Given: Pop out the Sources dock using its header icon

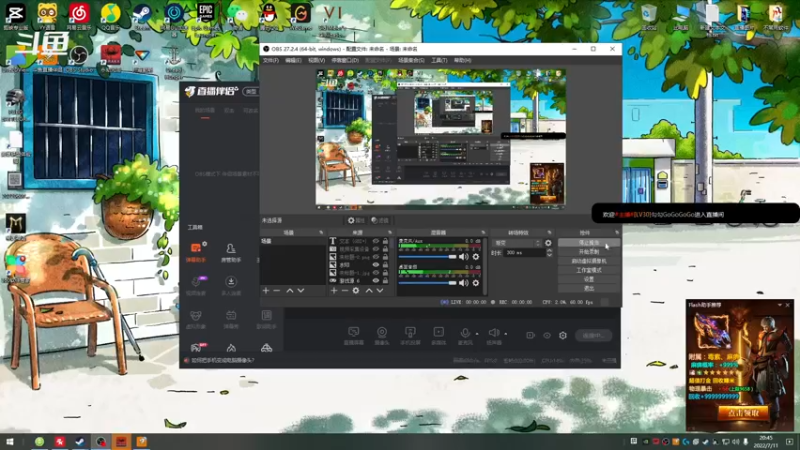Looking at the screenshot, I should click(x=390, y=233).
